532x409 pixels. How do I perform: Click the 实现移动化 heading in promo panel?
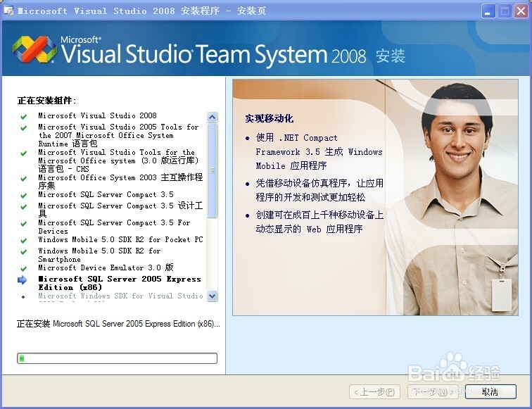click(x=270, y=118)
